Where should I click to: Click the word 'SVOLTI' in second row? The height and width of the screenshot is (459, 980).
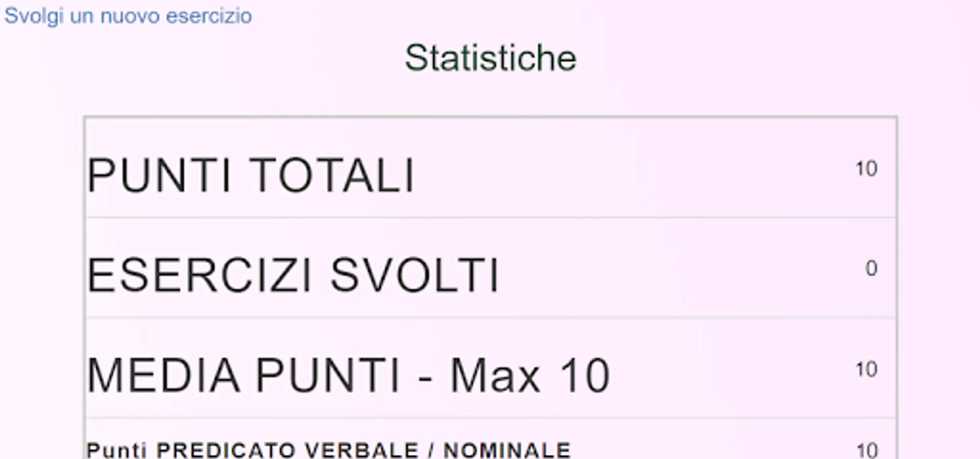tap(414, 275)
